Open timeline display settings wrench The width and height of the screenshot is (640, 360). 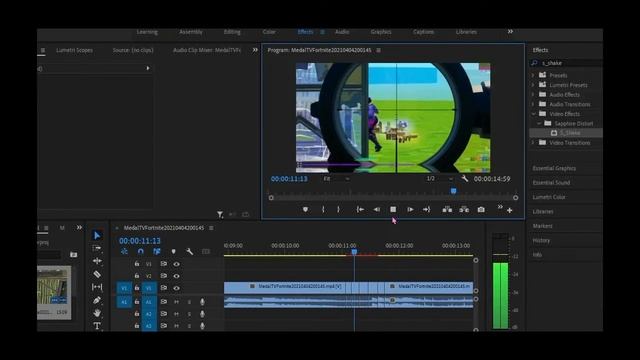[x=189, y=251]
